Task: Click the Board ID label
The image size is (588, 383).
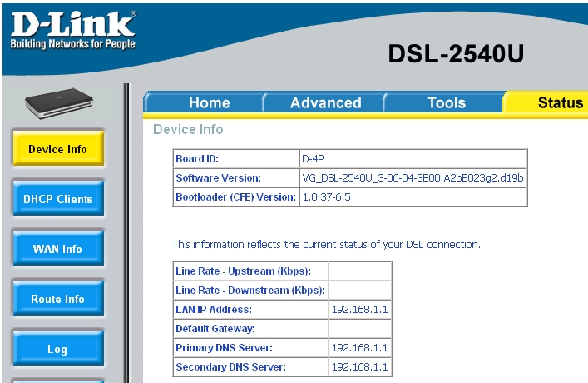Action: 197,158
